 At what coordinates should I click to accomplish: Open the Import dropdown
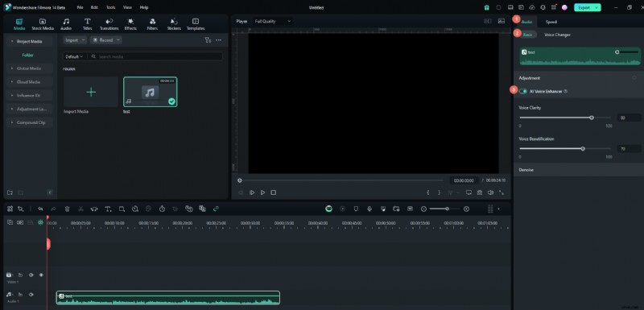coord(75,40)
